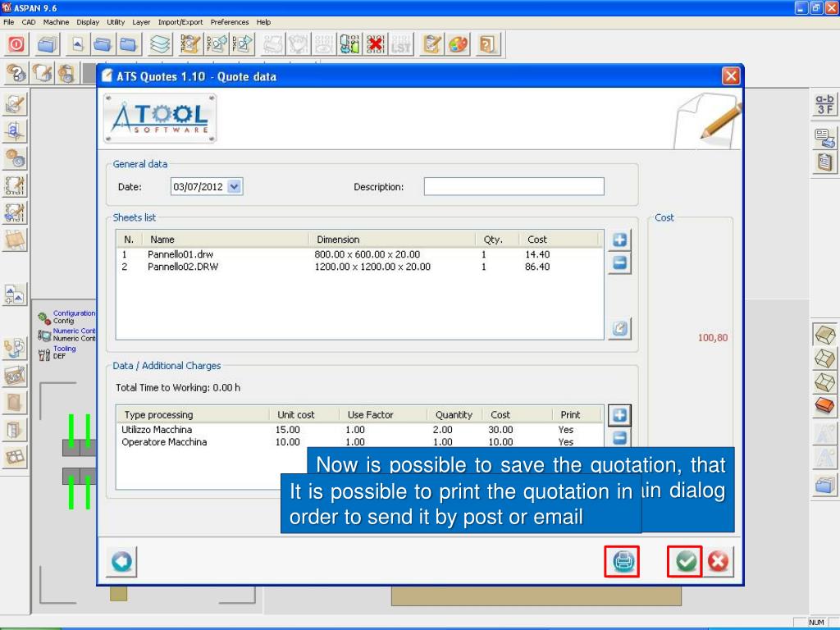Open the Layer menu

tap(141, 22)
